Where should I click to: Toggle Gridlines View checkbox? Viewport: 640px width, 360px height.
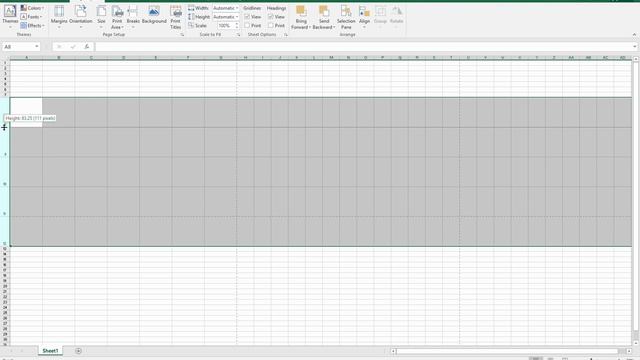[x=247, y=17]
